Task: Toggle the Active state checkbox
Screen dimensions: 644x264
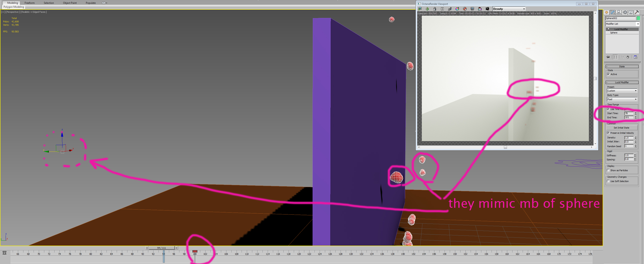Action: pyautogui.click(x=609, y=74)
